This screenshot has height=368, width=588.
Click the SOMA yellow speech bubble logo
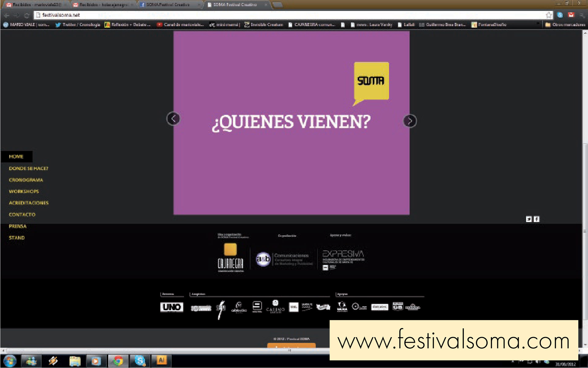click(371, 81)
